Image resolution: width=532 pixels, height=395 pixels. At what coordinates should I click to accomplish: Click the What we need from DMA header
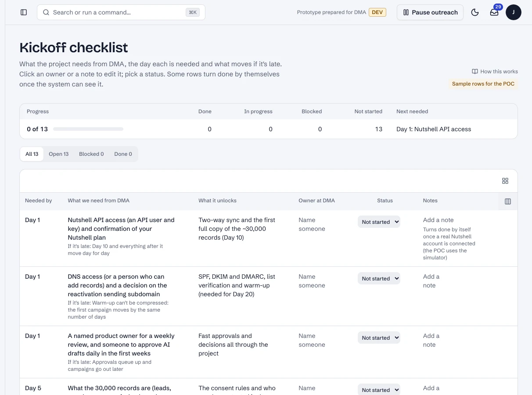(x=98, y=201)
